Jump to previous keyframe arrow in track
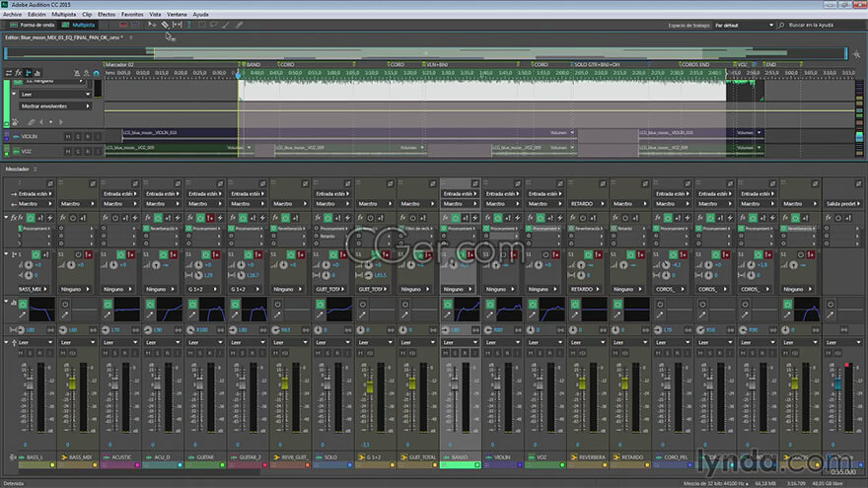The width and height of the screenshot is (868, 488). (x=41, y=122)
